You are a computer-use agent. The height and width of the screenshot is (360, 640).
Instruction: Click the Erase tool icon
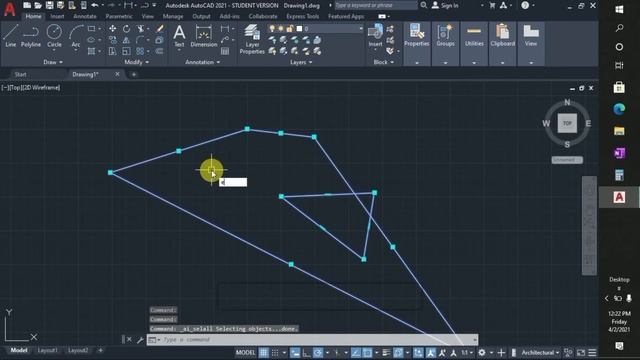tap(160, 29)
